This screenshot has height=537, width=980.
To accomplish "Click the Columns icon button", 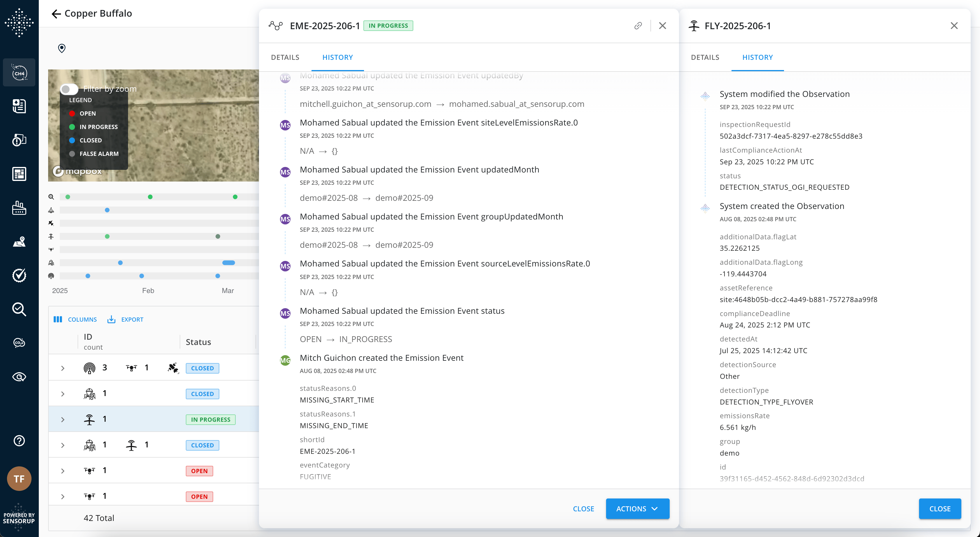I will tap(75, 319).
